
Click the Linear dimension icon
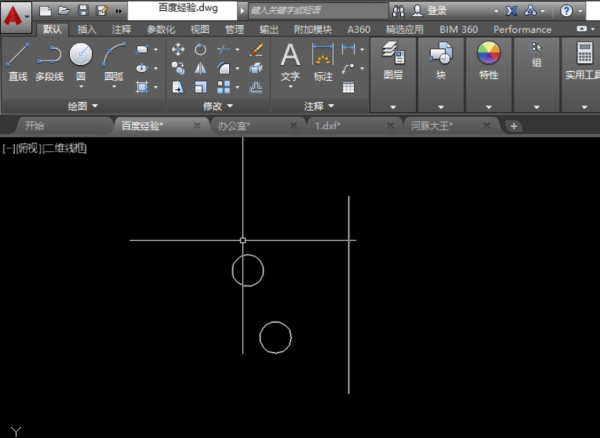[348, 49]
